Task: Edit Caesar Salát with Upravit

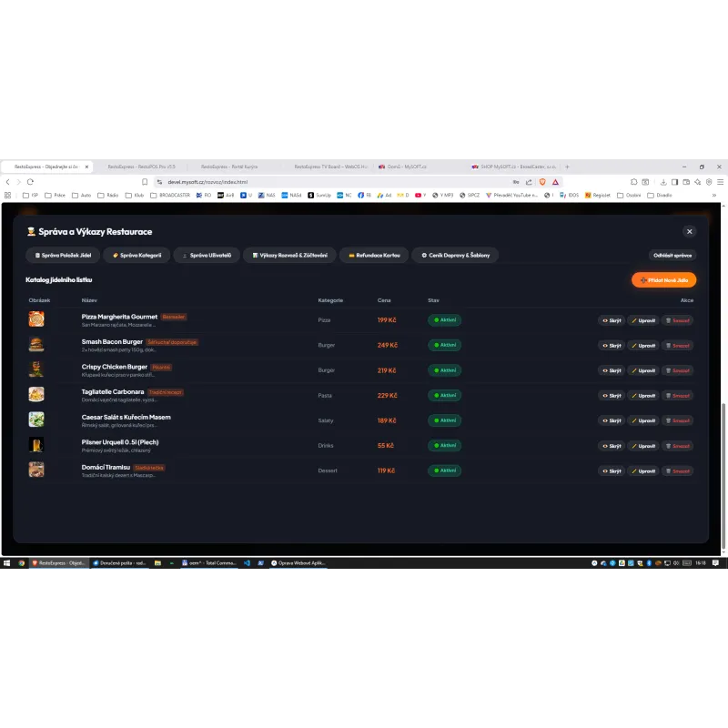Action: tap(643, 420)
